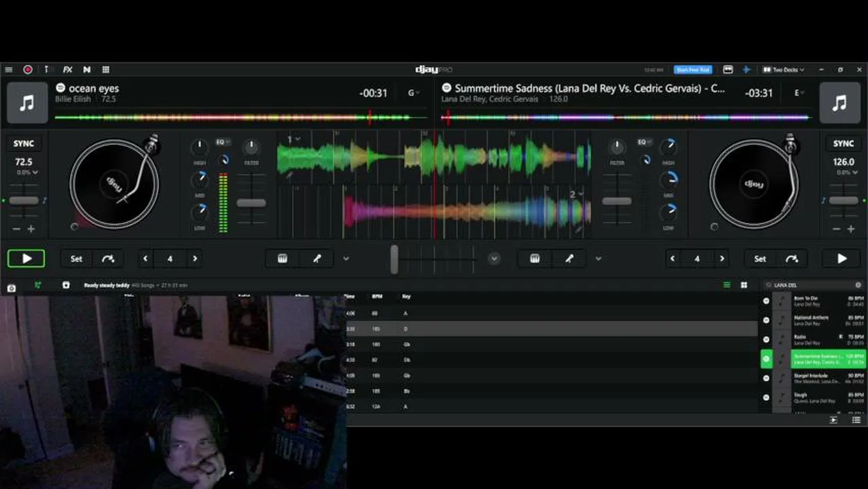Viewport: 868px width, 489px height.
Task: Toggle SYNC on the left deck
Action: tap(24, 144)
